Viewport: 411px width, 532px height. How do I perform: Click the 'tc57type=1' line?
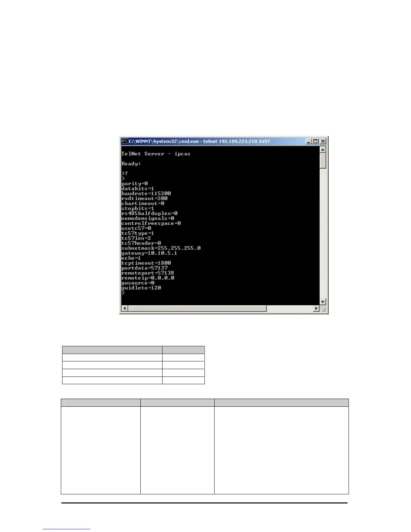[138, 233]
